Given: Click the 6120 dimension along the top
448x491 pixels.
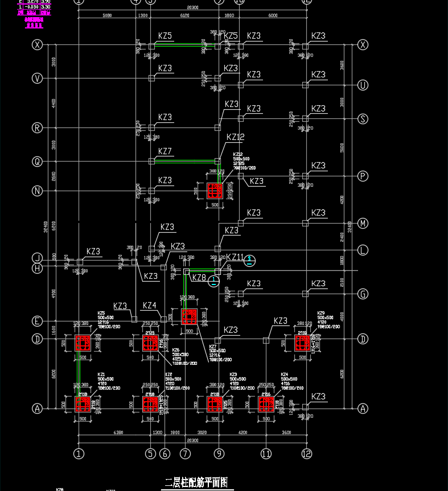Looking at the screenshot, I should [184, 15].
